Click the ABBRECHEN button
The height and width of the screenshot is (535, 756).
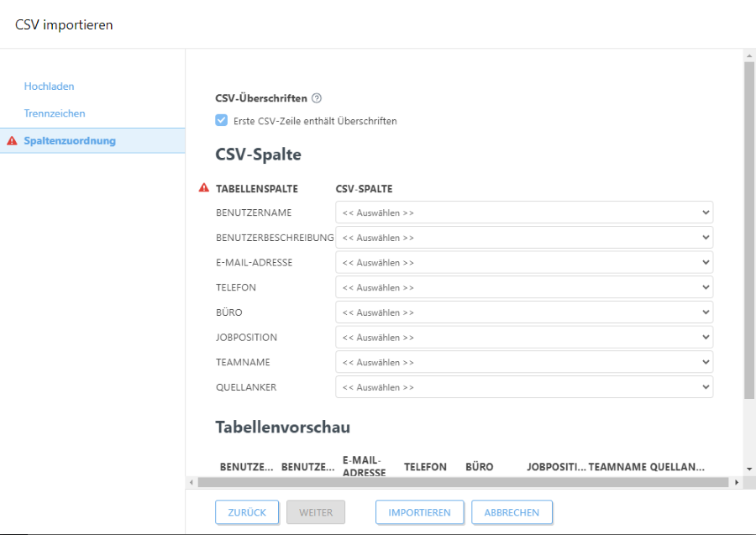(513, 512)
